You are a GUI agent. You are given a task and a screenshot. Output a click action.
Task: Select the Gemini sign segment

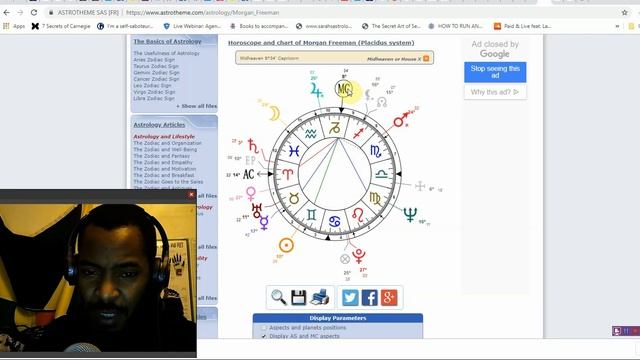tap(311, 215)
